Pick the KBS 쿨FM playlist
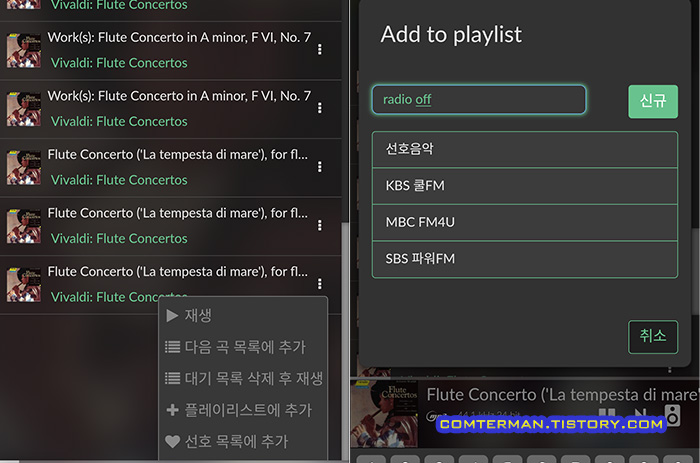700x463 pixels. click(525, 186)
